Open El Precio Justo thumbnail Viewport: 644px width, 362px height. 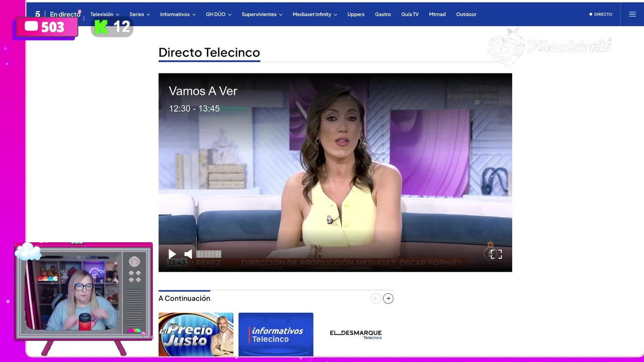click(196, 334)
